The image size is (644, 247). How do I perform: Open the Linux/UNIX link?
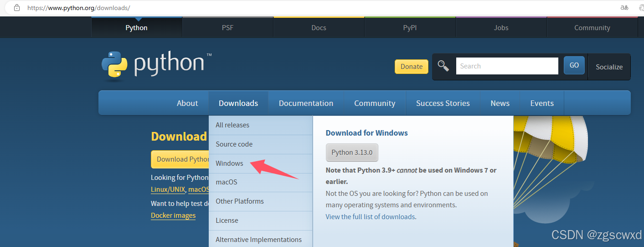tap(168, 189)
